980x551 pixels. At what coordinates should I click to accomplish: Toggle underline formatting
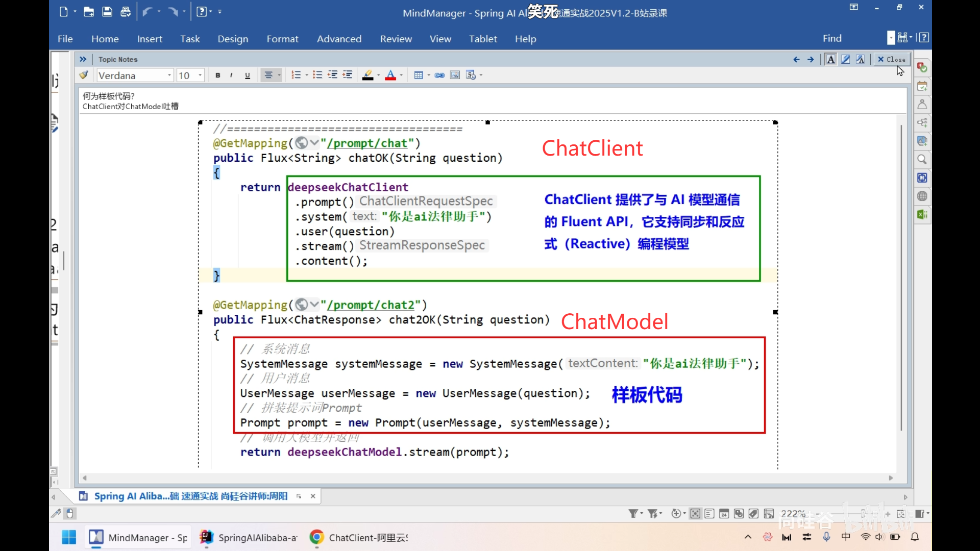click(248, 76)
